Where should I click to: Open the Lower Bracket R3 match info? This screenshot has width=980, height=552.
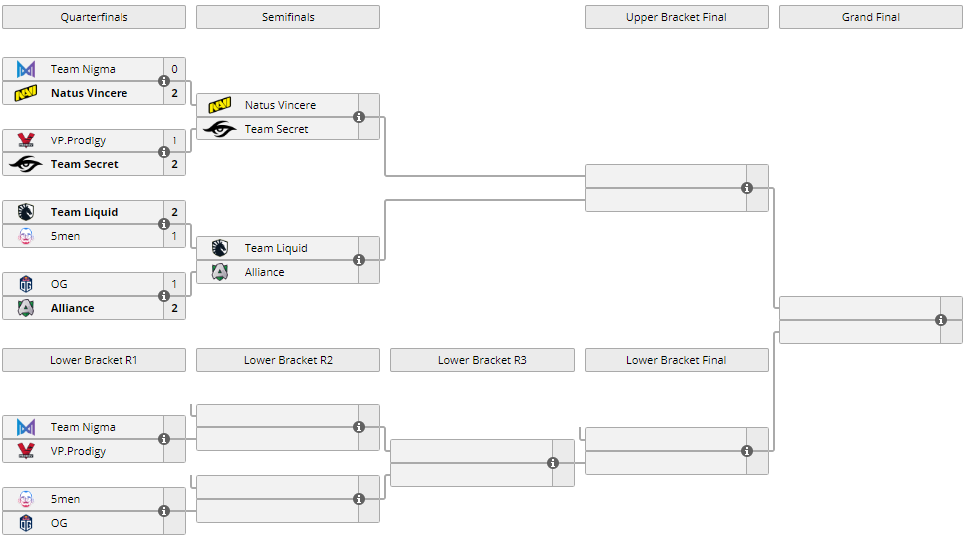point(553,463)
